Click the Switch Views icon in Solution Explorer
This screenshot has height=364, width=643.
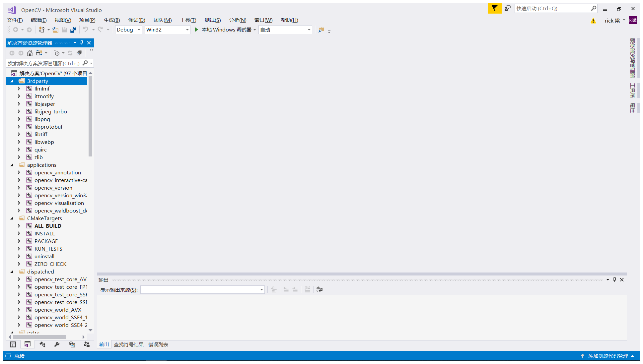point(39,53)
